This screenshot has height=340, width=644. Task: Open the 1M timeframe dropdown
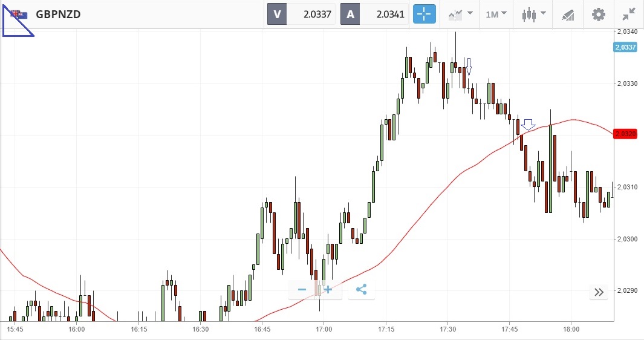pos(496,14)
